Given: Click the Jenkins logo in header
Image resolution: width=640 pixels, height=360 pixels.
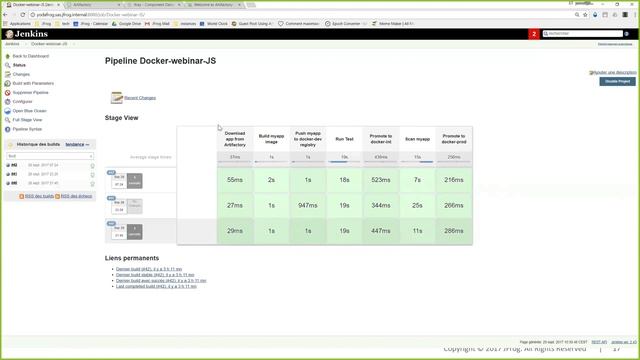Looking at the screenshot, I should point(27,34).
